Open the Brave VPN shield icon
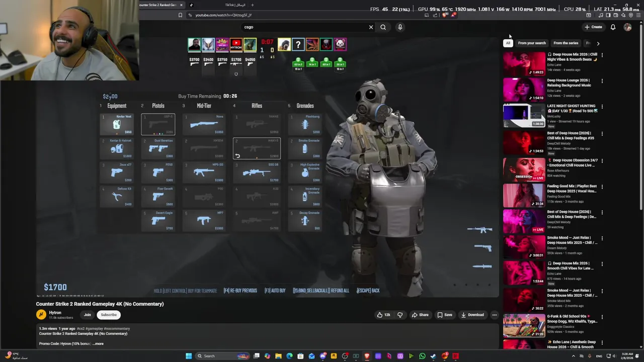Image resolution: width=644 pixels, height=362 pixels. click(630, 15)
